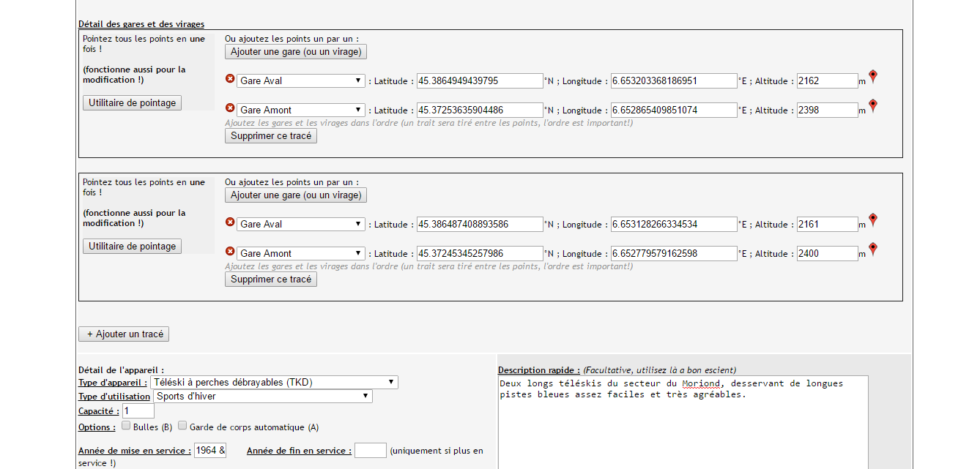Viewport: 980px width, 469px height.
Task: Enable the Bulles (B) option
Action: (x=127, y=426)
